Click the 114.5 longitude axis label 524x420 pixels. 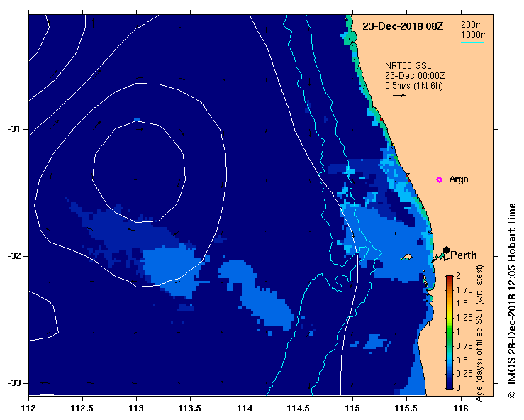[299, 409]
